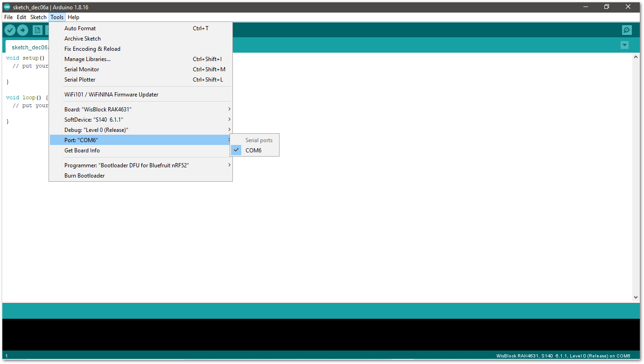Open the Edit menu

coord(21,17)
